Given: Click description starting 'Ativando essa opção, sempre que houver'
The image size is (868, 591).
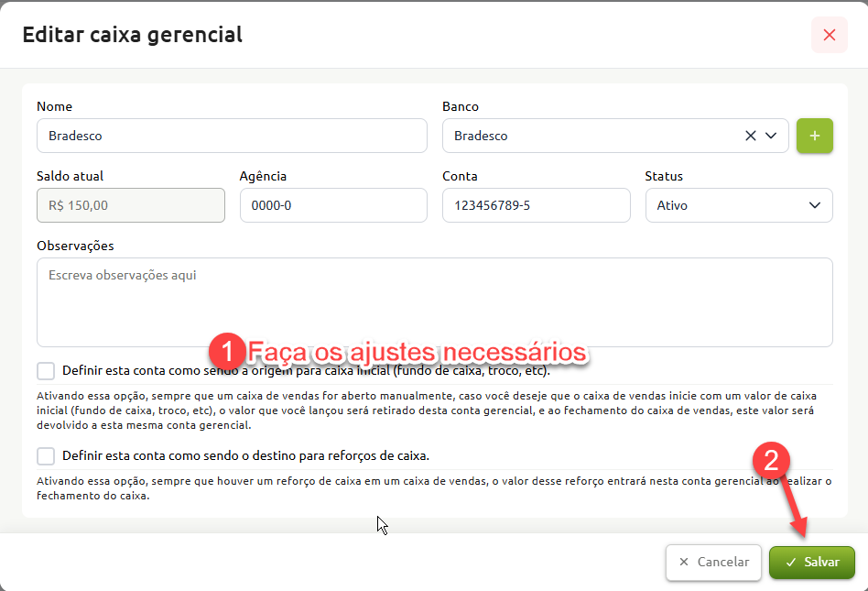Looking at the screenshot, I should [x=434, y=488].
